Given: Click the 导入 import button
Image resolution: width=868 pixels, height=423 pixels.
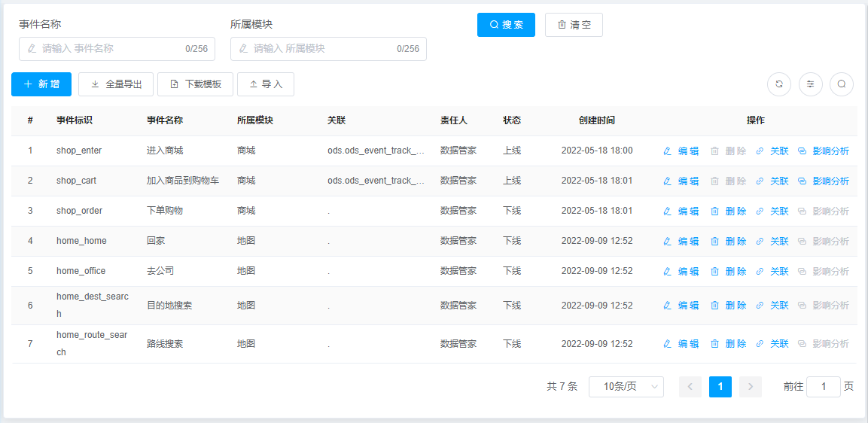Looking at the screenshot, I should [266, 84].
